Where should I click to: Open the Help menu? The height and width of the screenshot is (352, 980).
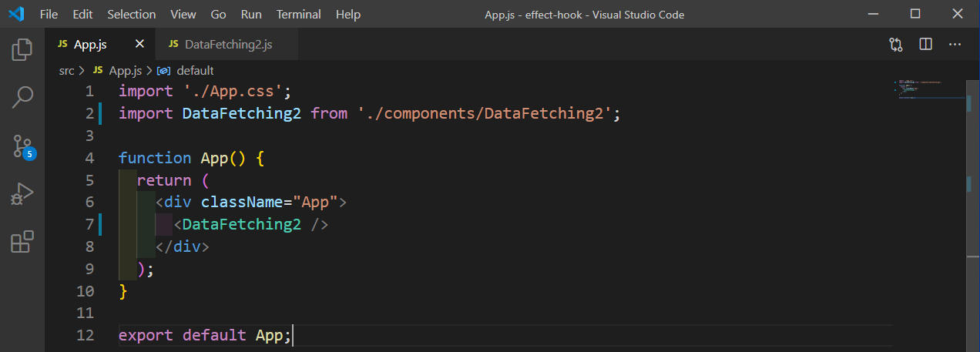point(348,14)
